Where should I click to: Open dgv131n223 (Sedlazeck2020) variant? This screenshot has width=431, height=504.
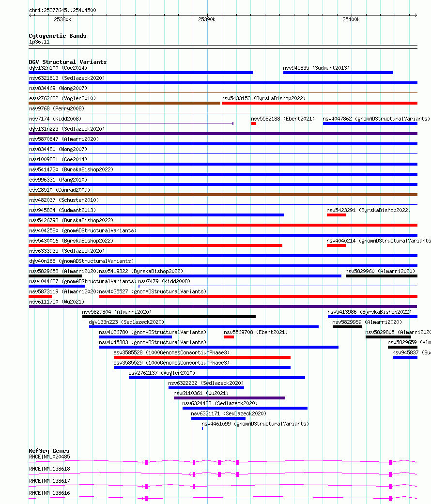pyautogui.click(x=223, y=134)
